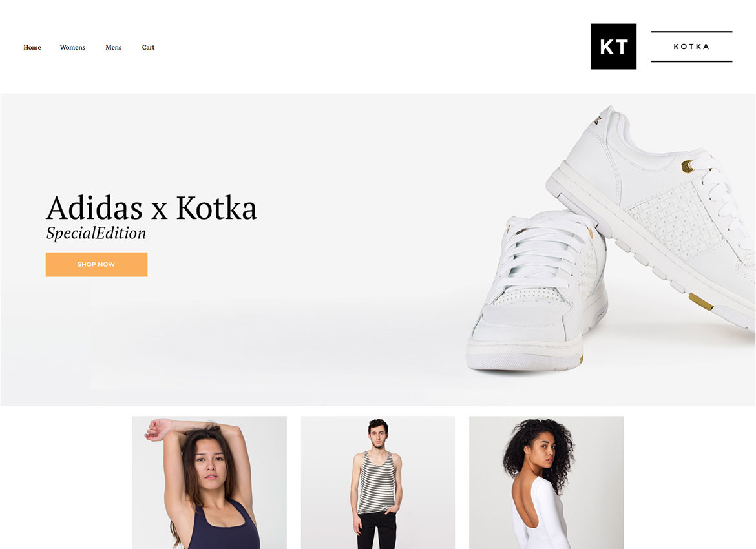This screenshot has height=549, width=756.
Task: Go to the Womens section
Action: pyautogui.click(x=72, y=47)
